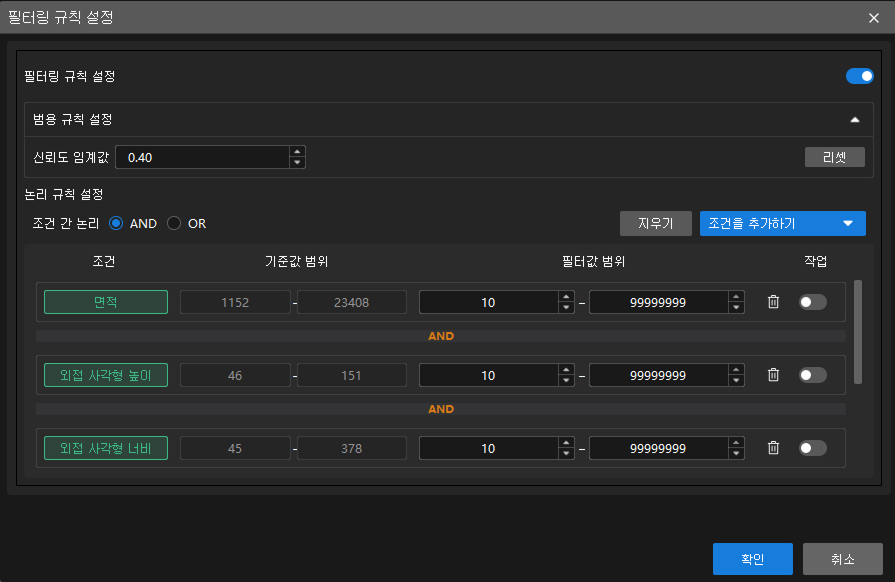Click 높이 reference value 46

235,375
